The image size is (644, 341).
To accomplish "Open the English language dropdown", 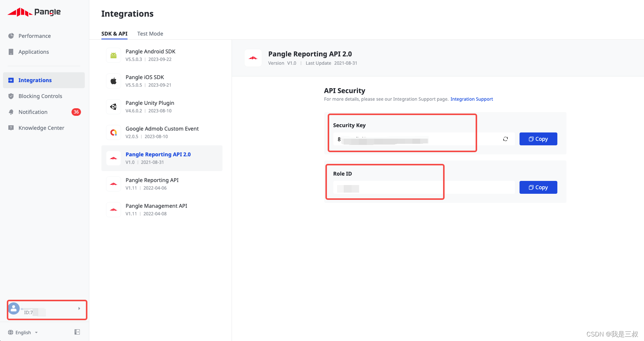I will (x=23, y=332).
